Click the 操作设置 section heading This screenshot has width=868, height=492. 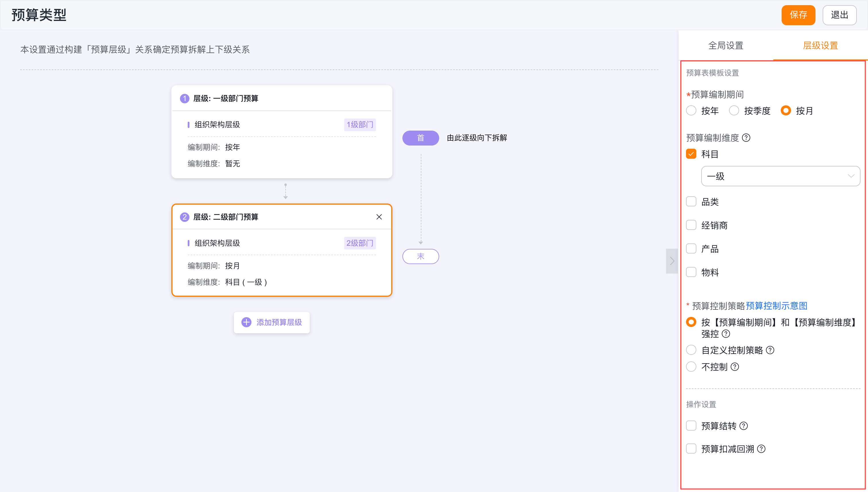pyautogui.click(x=701, y=404)
